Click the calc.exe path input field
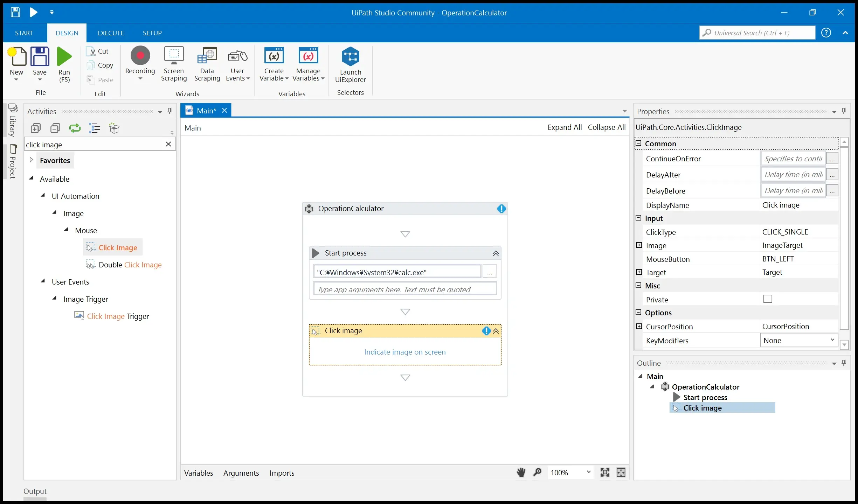Screen dimensions: 858x504 click(397, 272)
